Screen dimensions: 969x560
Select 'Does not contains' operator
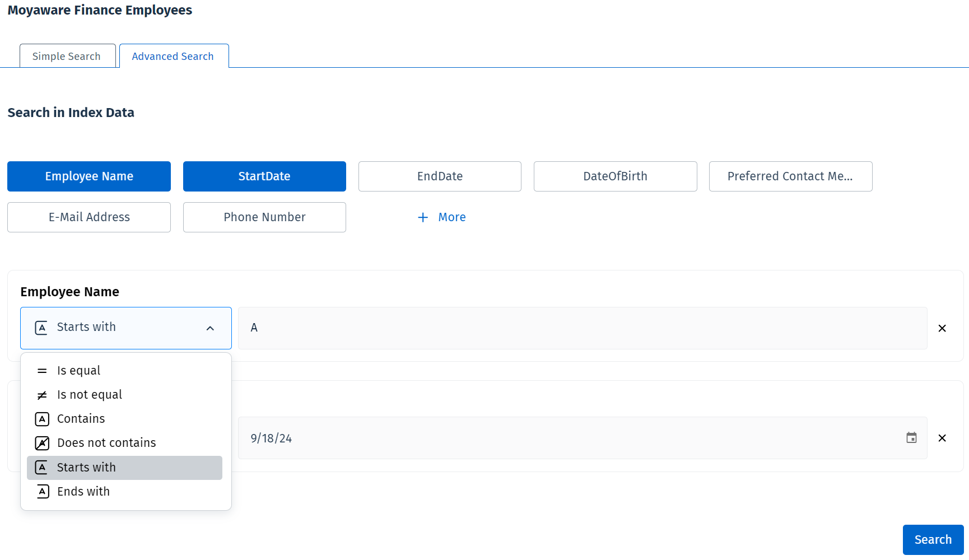pos(106,443)
